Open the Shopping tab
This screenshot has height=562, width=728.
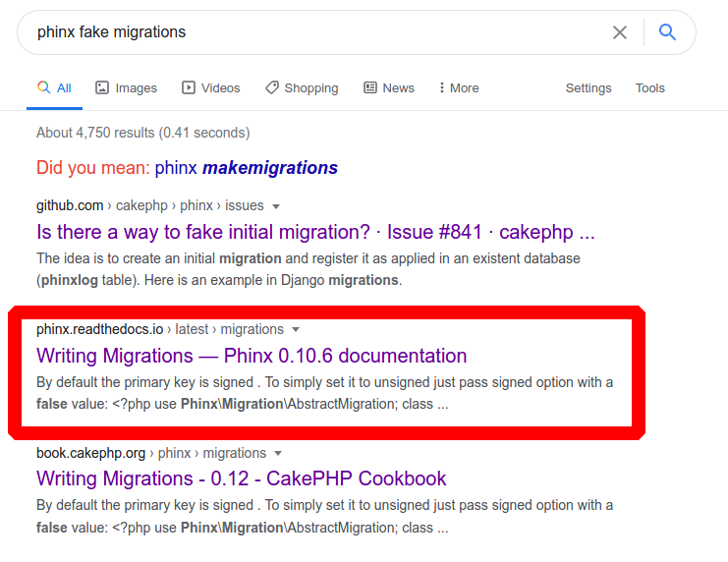[x=302, y=87]
